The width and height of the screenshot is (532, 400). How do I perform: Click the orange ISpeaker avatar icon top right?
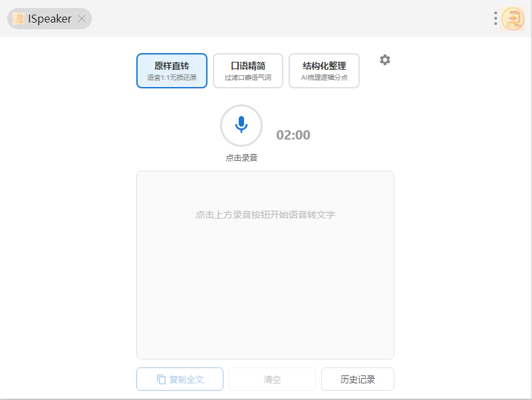tap(513, 19)
